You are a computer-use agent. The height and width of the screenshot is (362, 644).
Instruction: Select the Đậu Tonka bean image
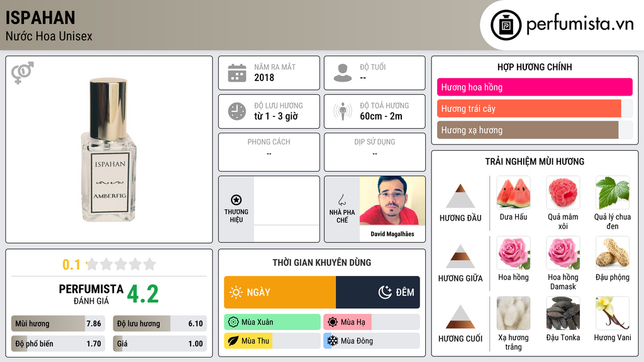[x=563, y=313]
